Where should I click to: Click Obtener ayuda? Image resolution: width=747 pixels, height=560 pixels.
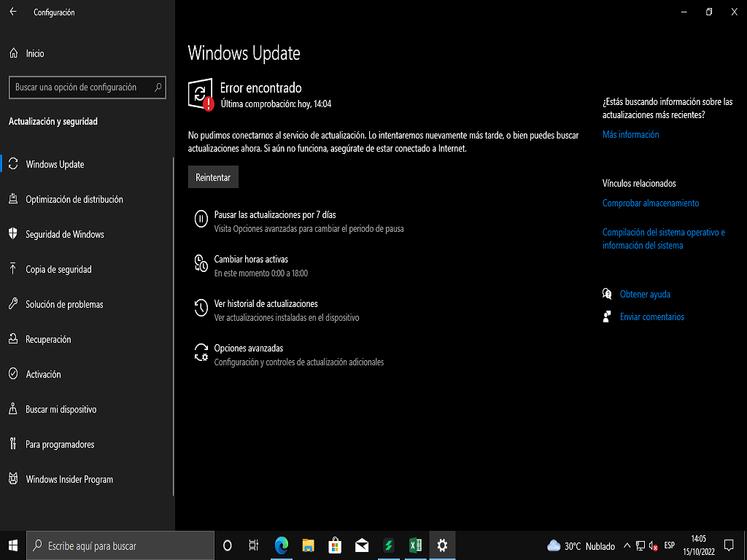pos(645,295)
